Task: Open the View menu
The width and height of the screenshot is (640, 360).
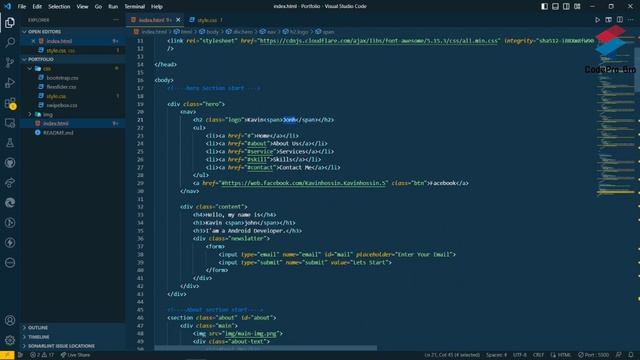Action: click(82, 7)
